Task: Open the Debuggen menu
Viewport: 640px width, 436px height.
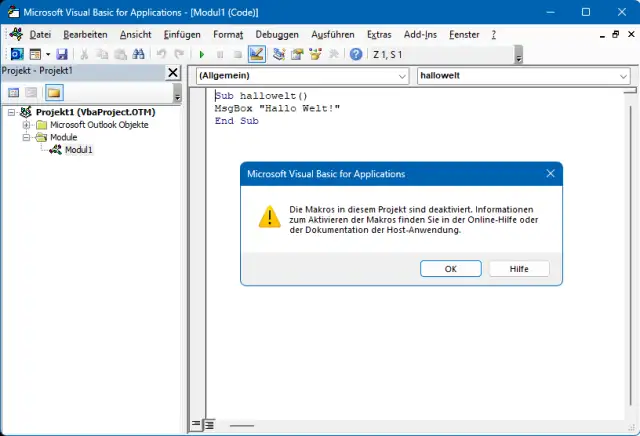Action: coord(276,34)
